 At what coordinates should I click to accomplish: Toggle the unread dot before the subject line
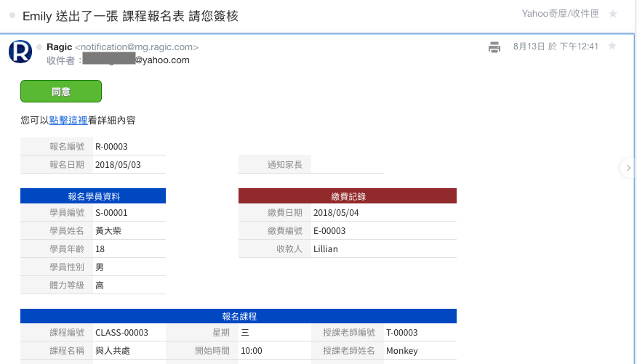click(12, 15)
